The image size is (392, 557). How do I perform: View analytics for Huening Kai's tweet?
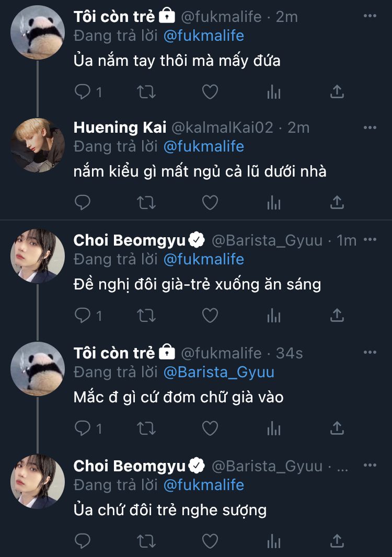point(273,202)
